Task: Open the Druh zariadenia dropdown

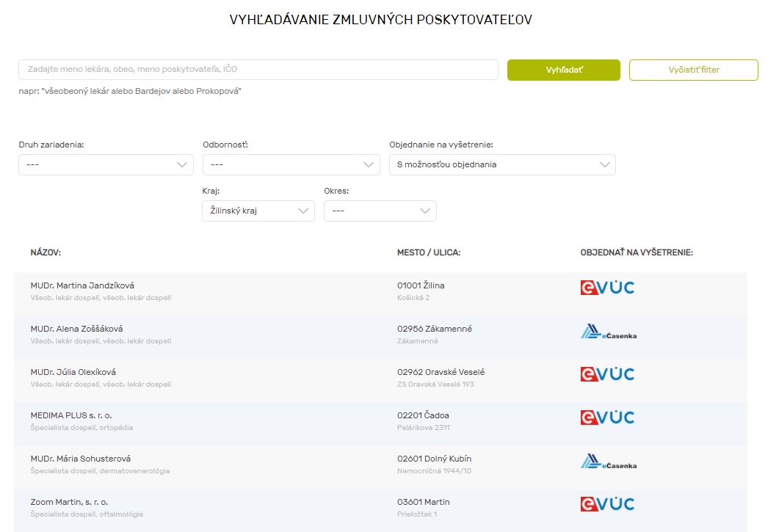Action: [106, 165]
